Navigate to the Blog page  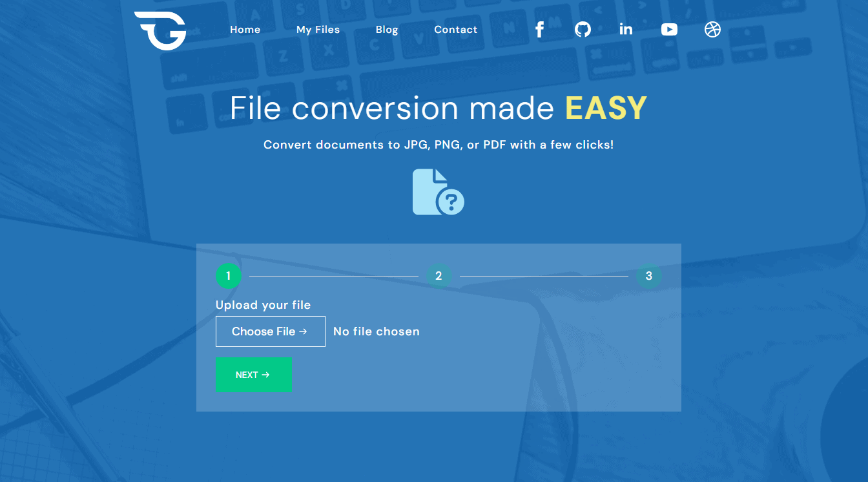[x=387, y=30]
